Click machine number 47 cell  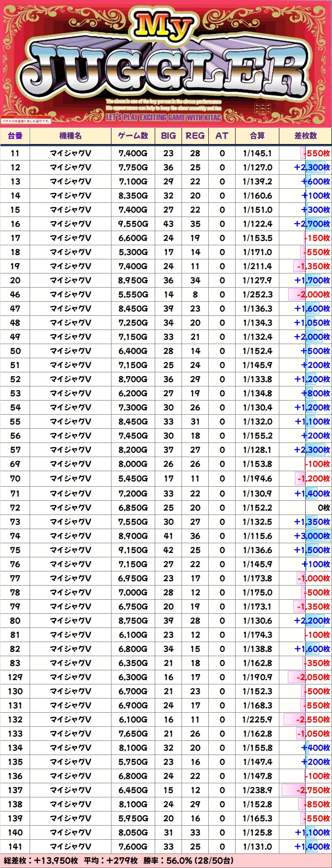click(x=15, y=308)
